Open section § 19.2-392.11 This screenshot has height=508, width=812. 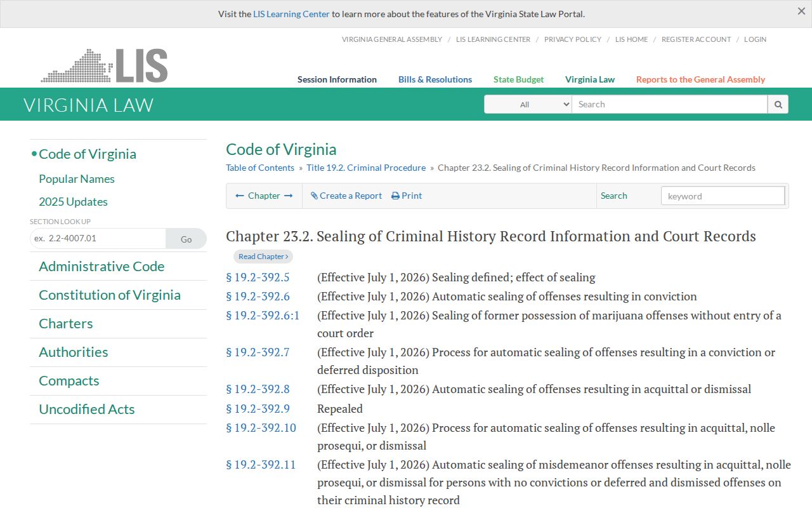(x=261, y=465)
